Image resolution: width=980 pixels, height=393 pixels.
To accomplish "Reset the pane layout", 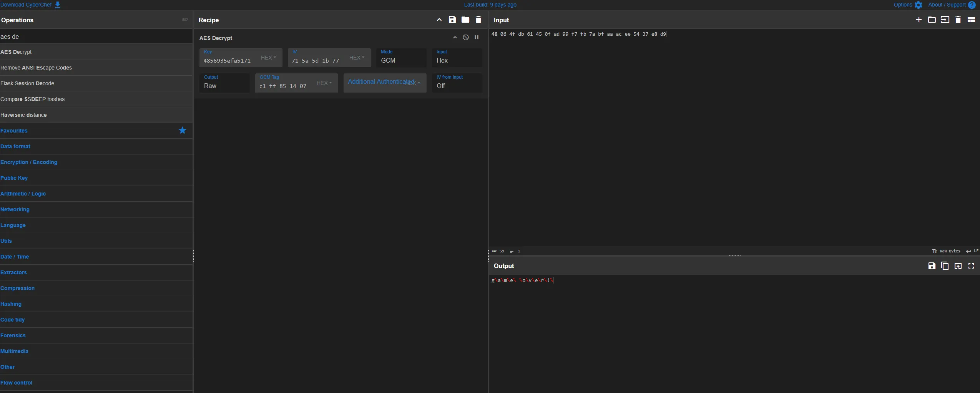I will pyautogui.click(x=971, y=20).
